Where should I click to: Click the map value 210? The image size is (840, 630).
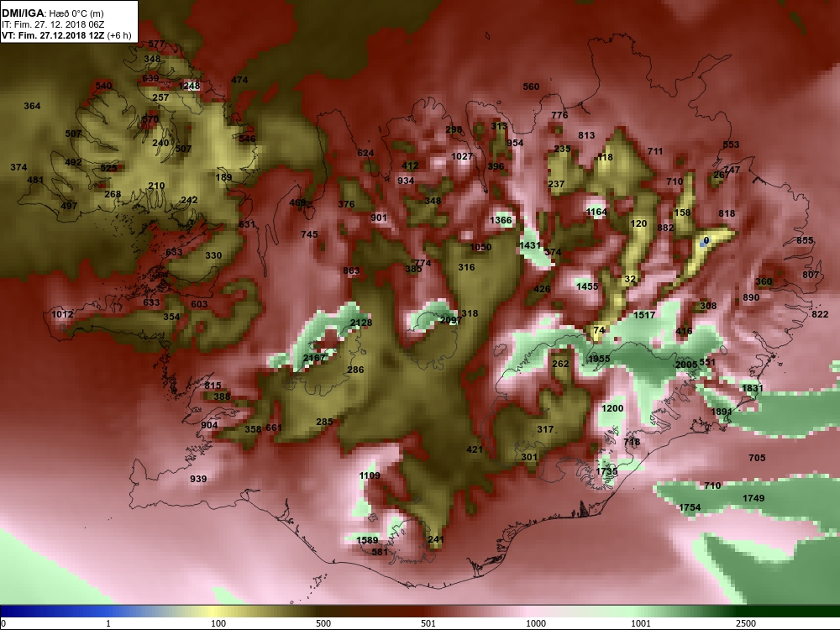156,186
